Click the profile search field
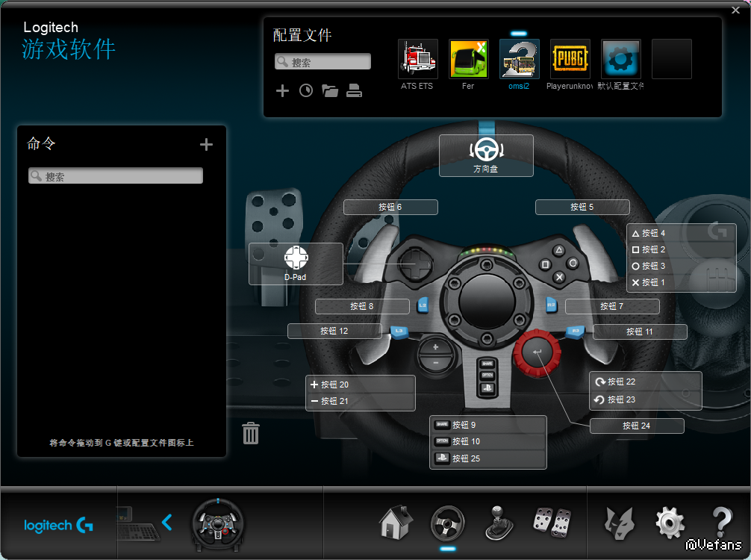Viewport: 751px width, 560px height. coord(322,62)
